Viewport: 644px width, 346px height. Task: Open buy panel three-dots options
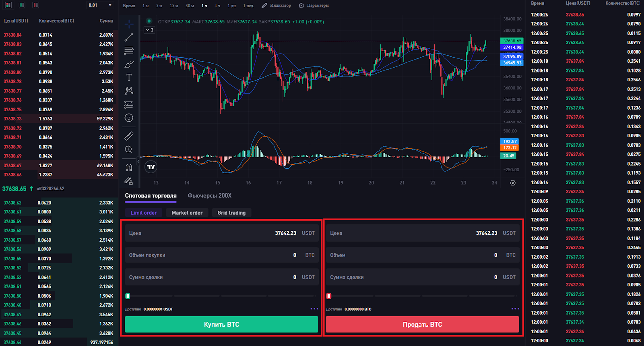click(314, 309)
